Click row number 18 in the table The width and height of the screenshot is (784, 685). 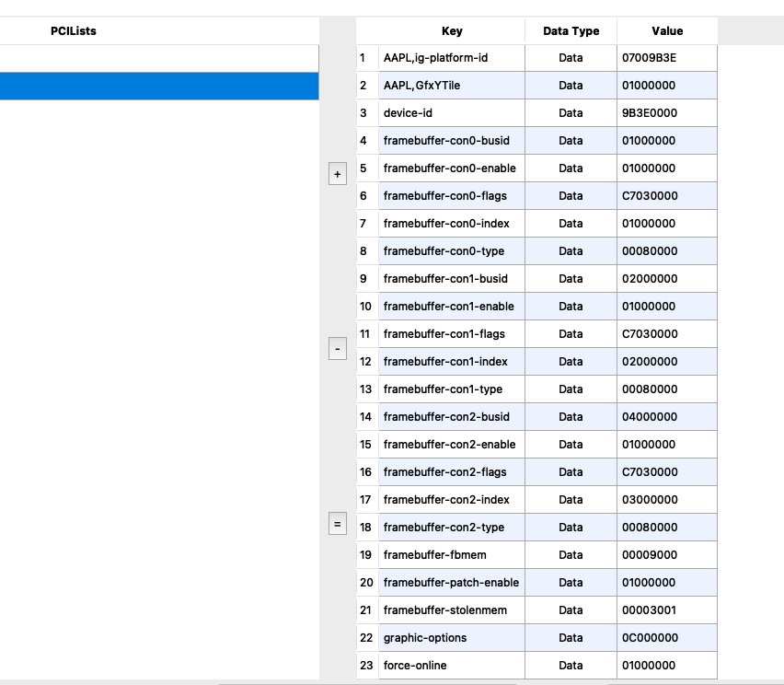[x=367, y=528]
